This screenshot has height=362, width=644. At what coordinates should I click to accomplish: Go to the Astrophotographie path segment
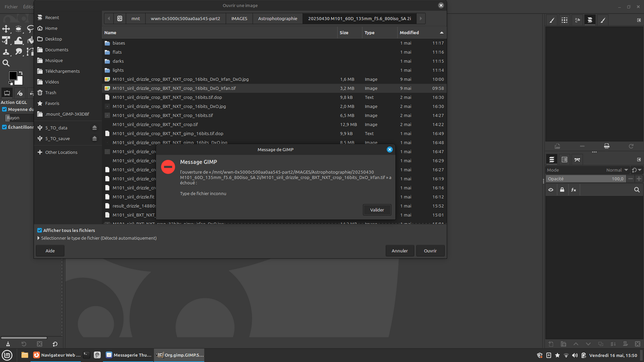coord(277,18)
